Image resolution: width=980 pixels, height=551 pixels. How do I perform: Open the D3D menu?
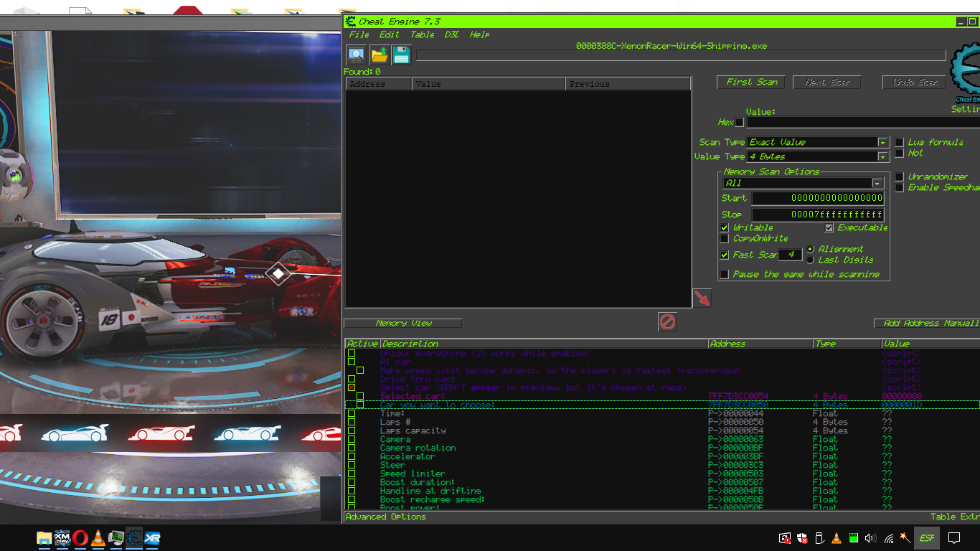452,34
